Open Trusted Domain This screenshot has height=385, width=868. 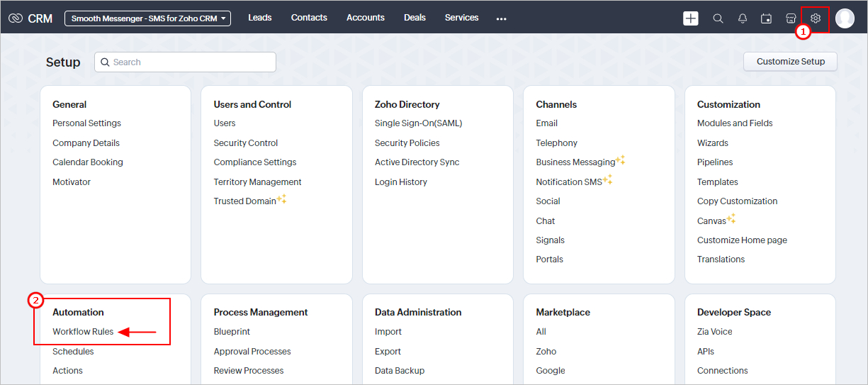pyautogui.click(x=245, y=201)
